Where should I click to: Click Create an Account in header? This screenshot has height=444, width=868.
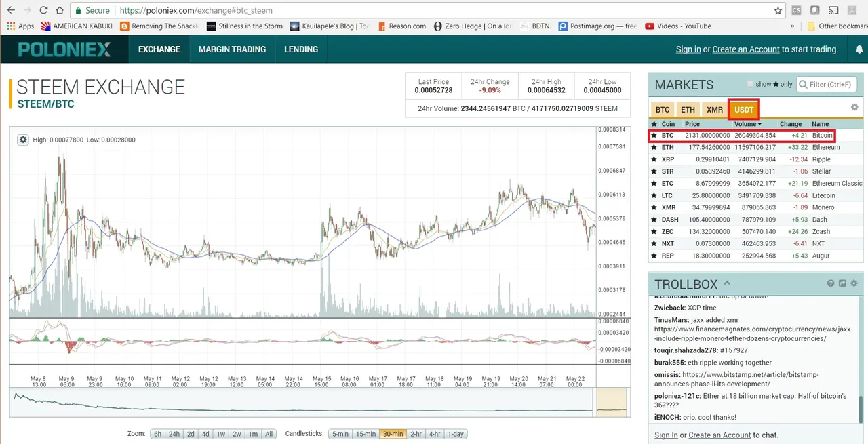tap(746, 49)
